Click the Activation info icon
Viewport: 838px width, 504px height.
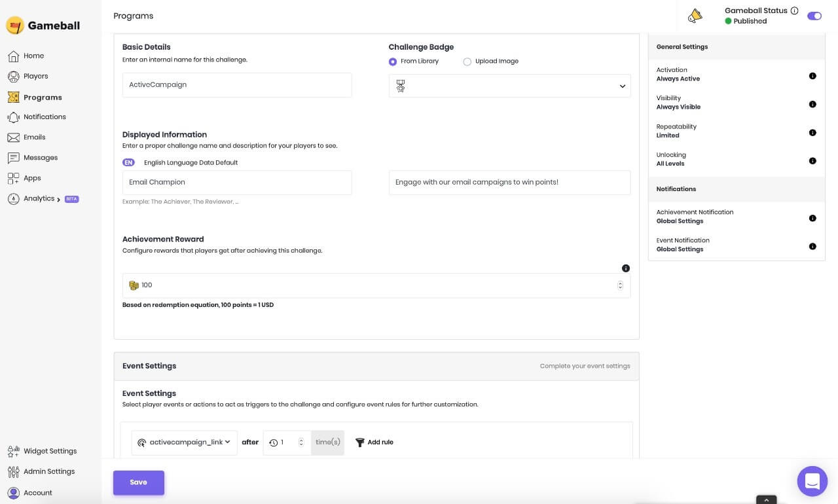click(x=812, y=76)
